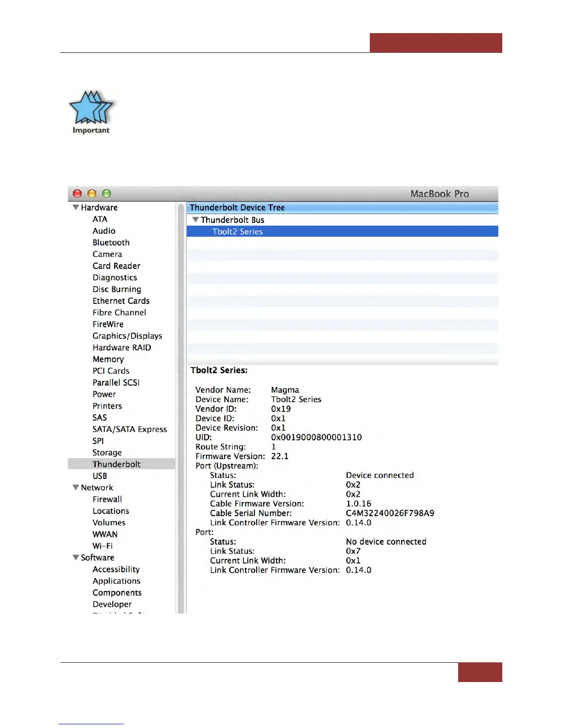Select ATA in the sidebar
This screenshot has height=728, width=563.
click(x=100, y=219)
